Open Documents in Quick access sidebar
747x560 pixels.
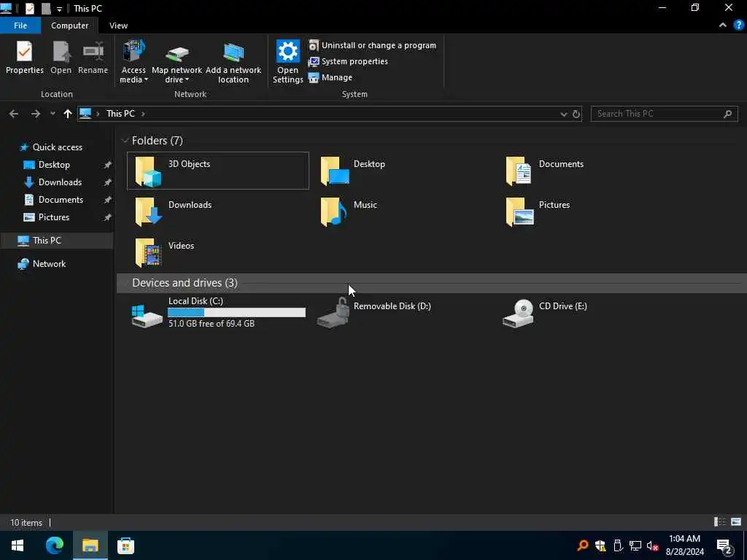61,200
